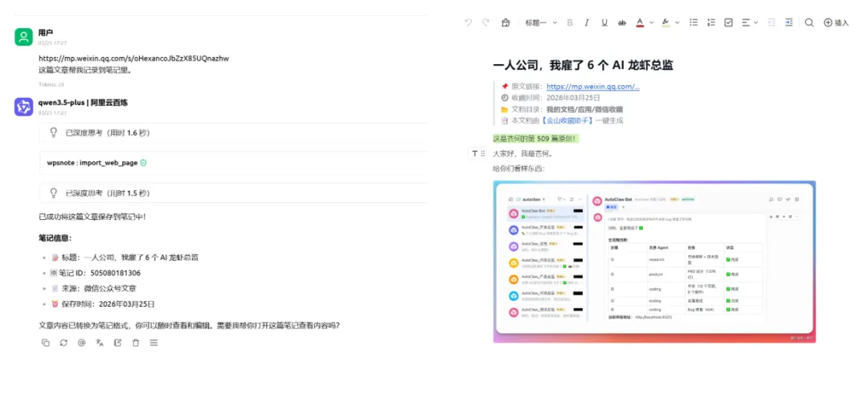The height and width of the screenshot is (411, 868).
Task: Open search in the note editor
Action: click(809, 22)
